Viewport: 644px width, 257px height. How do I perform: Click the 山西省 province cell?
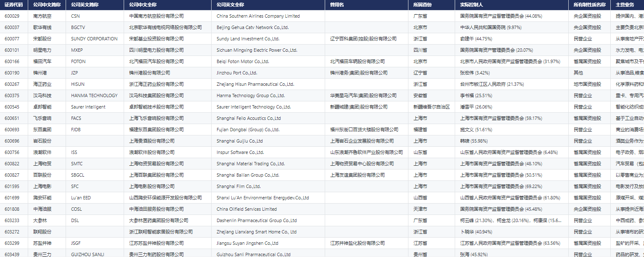[432, 198]
